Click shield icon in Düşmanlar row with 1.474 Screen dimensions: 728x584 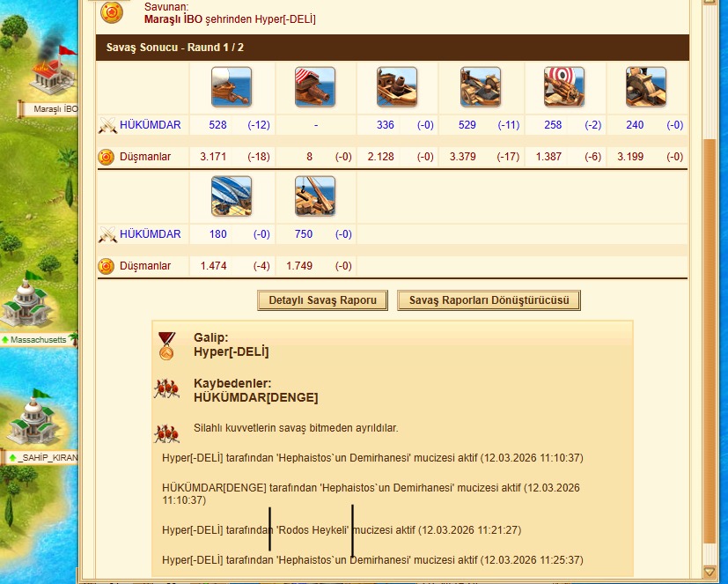(106, 266)
